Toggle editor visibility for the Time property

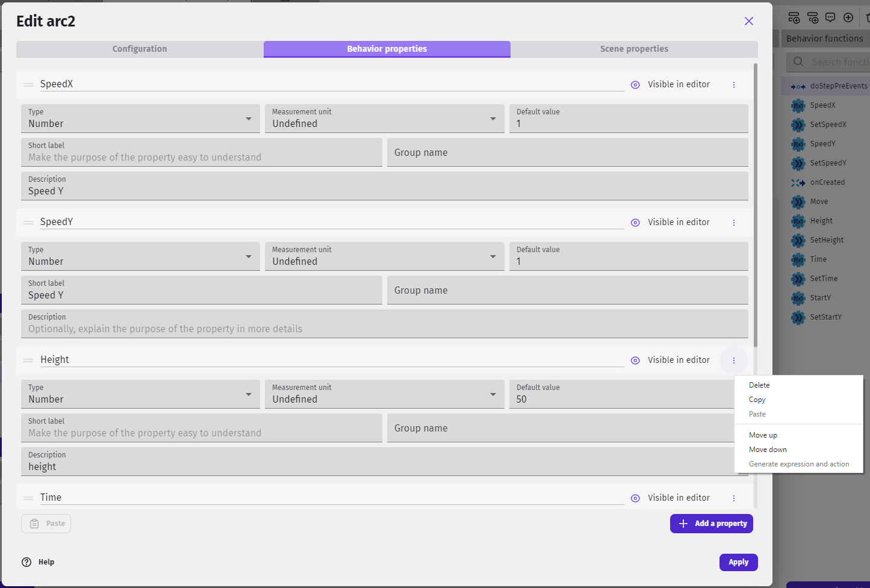tap(635, 498)
